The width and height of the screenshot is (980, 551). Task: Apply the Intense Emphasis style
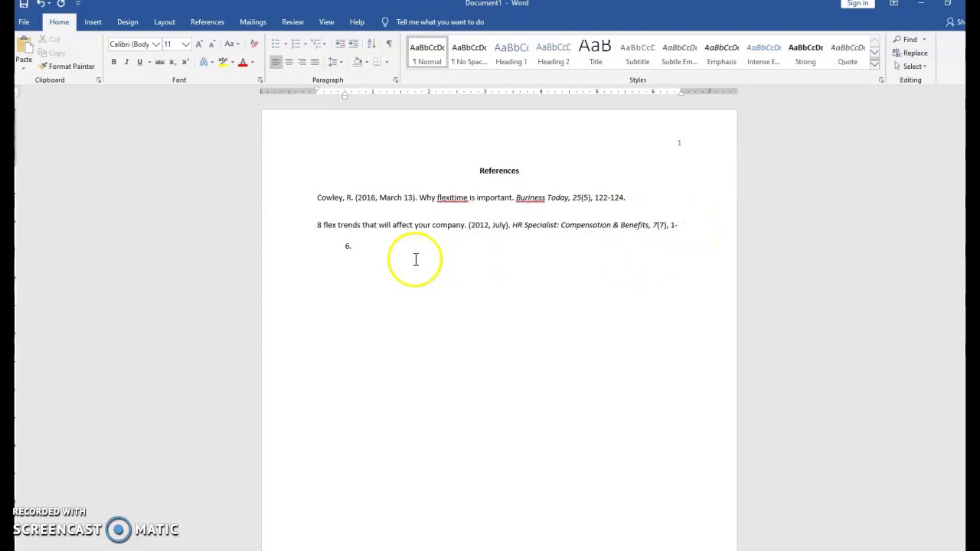764,53
